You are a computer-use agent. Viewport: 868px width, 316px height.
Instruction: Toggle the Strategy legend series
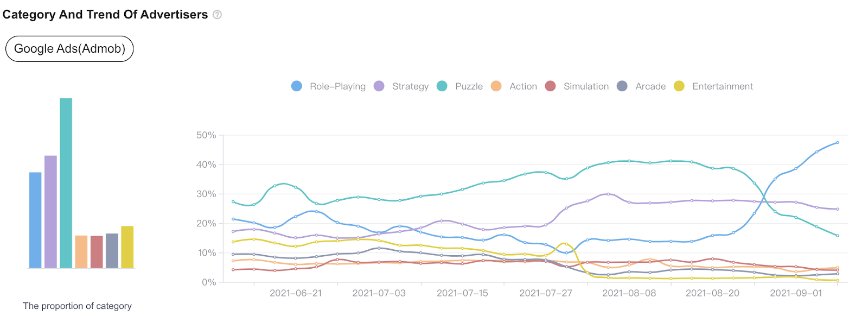pos(401,86)
